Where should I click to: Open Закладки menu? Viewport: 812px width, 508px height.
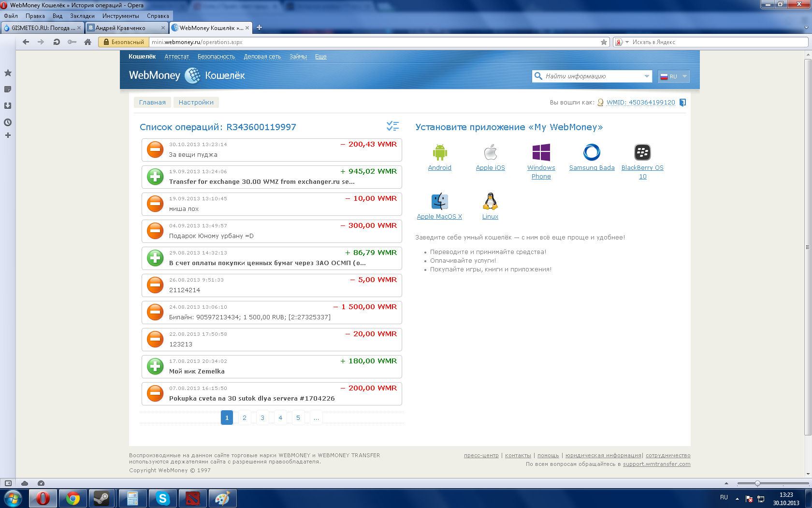[82, 16]
